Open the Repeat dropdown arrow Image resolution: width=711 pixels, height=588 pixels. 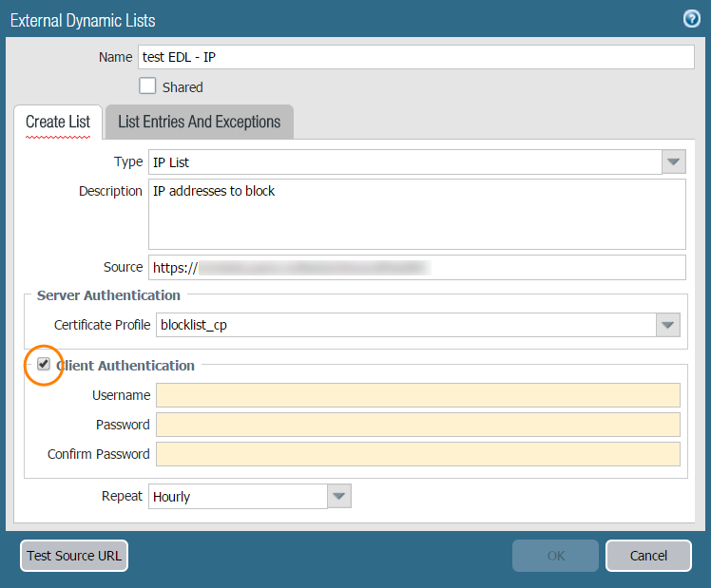click(339, 496)
